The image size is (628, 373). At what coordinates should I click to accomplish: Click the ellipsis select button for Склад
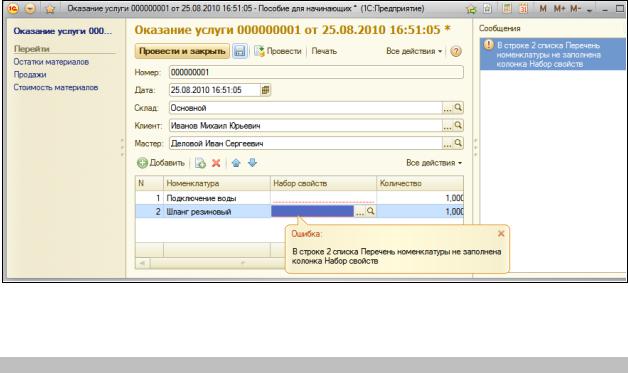[x=447, y=108]
